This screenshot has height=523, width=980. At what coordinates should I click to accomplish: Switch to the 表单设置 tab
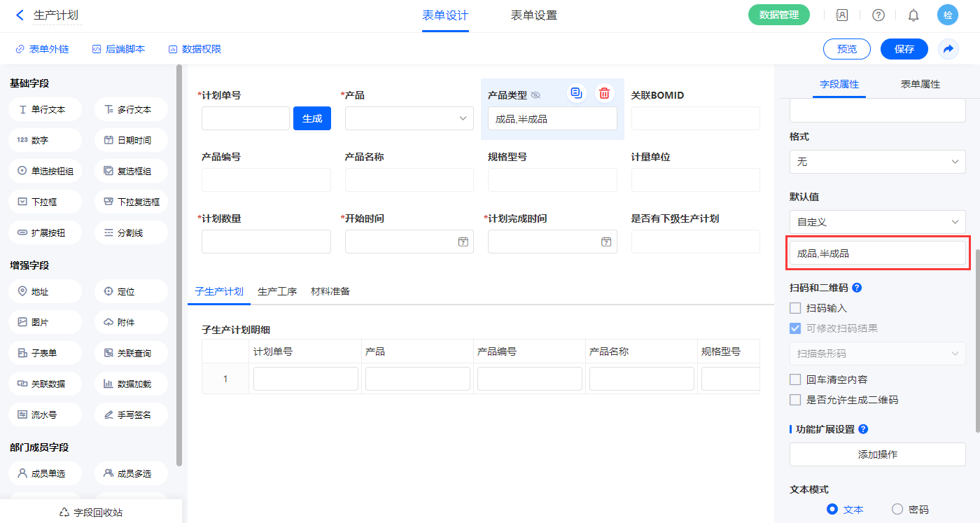[533, 15]
